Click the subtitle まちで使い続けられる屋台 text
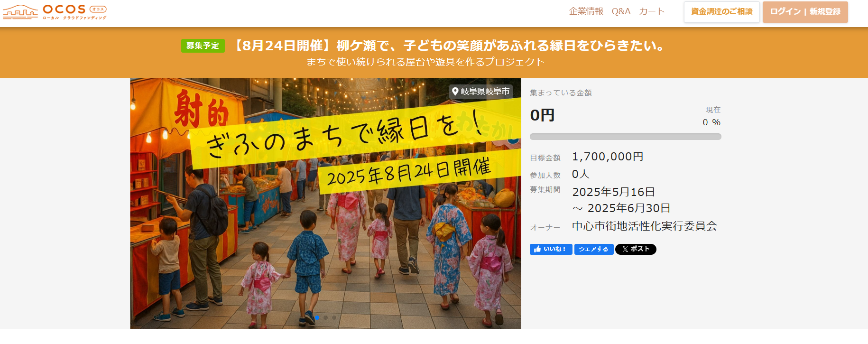Viewport: 868px width, 344px height. click(x=425, y=62)
